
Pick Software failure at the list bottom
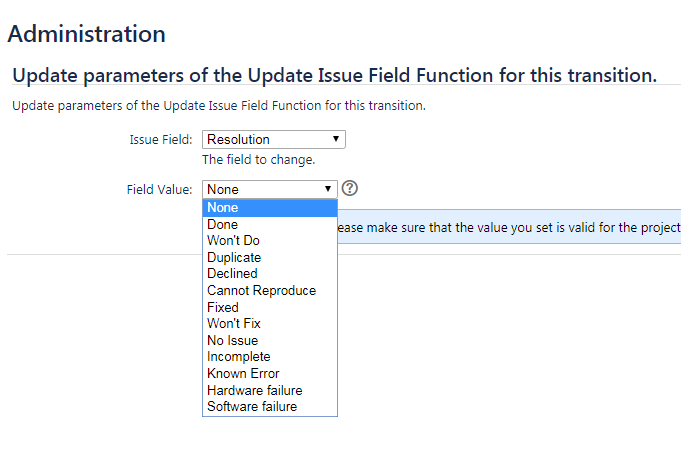click(270, 407)
